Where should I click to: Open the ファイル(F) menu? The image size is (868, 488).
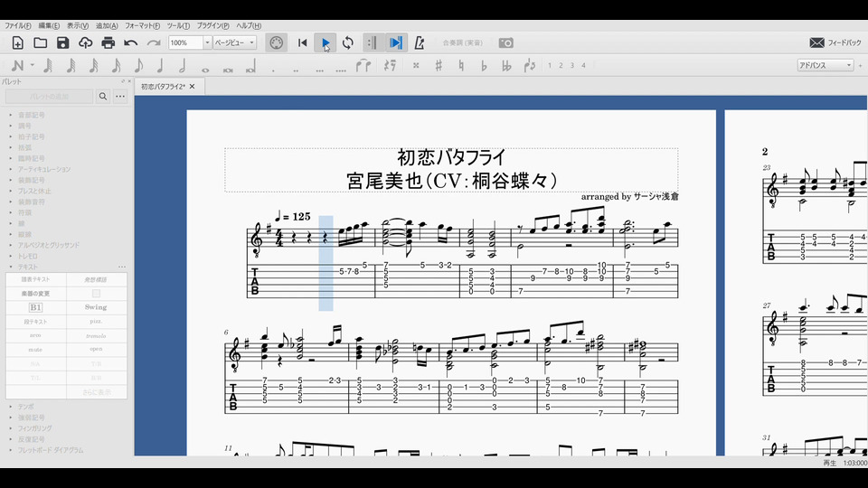[x=18, y=25]
